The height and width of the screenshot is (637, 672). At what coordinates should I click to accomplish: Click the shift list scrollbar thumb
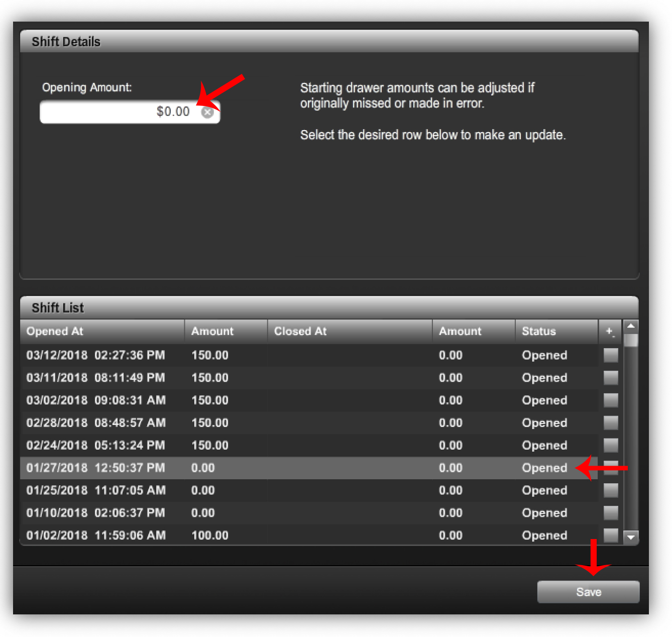631,341
